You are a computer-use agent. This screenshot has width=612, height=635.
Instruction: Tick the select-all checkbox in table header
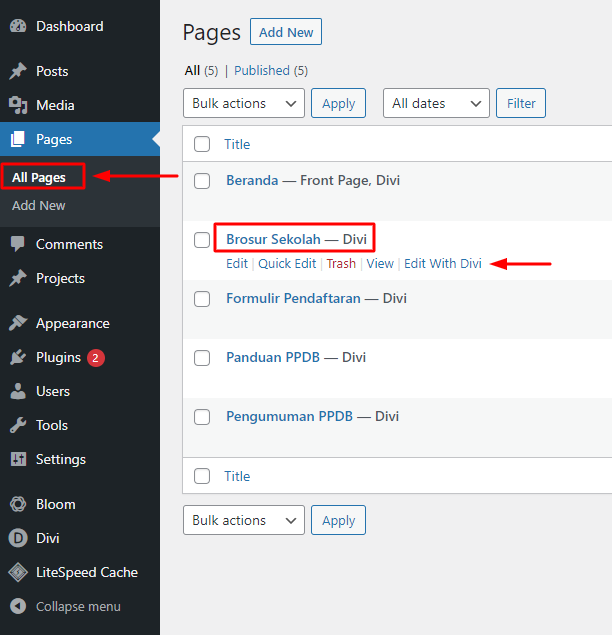[202, 144]
